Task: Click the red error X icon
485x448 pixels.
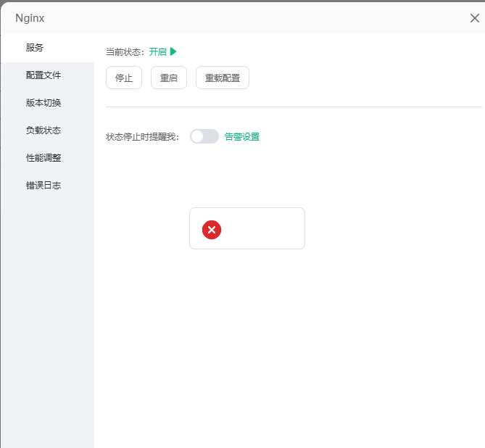Action: click(x=212, y=230)
